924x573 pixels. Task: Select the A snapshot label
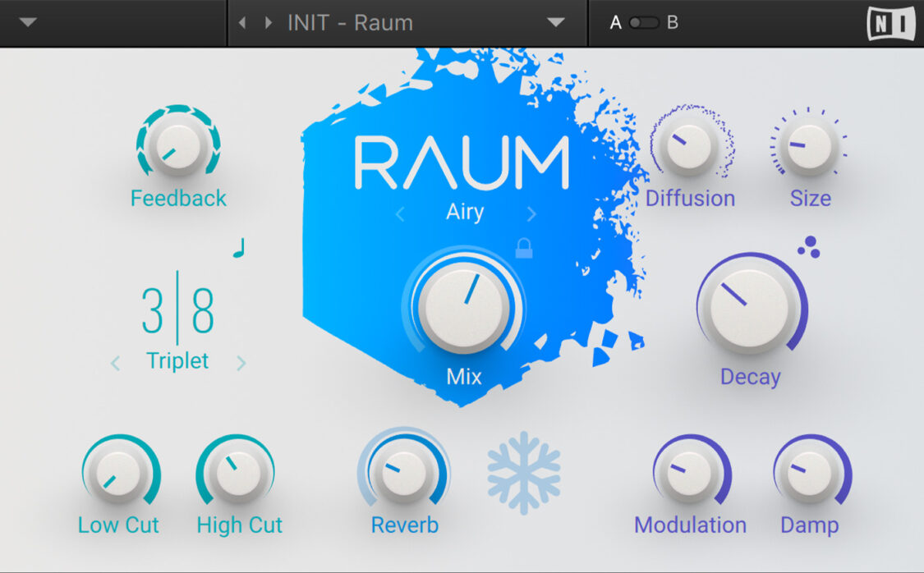[615, 22]
